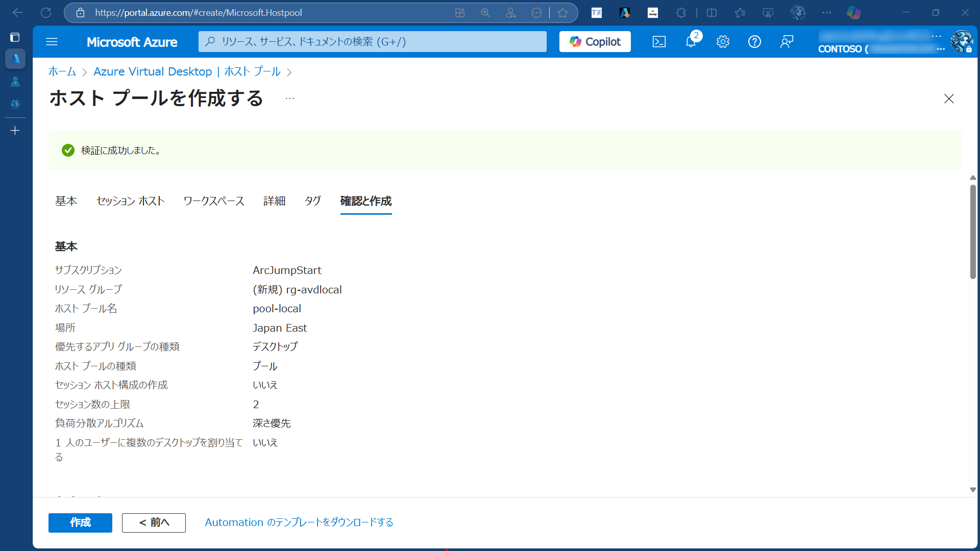
Task: Close the create host pool blade
Action: [x=949, y=98]
